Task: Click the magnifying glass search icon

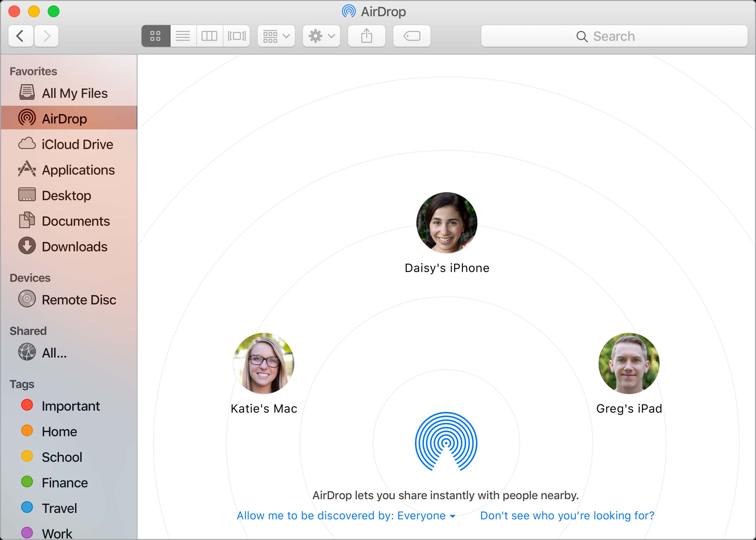Action: point(582,36)
